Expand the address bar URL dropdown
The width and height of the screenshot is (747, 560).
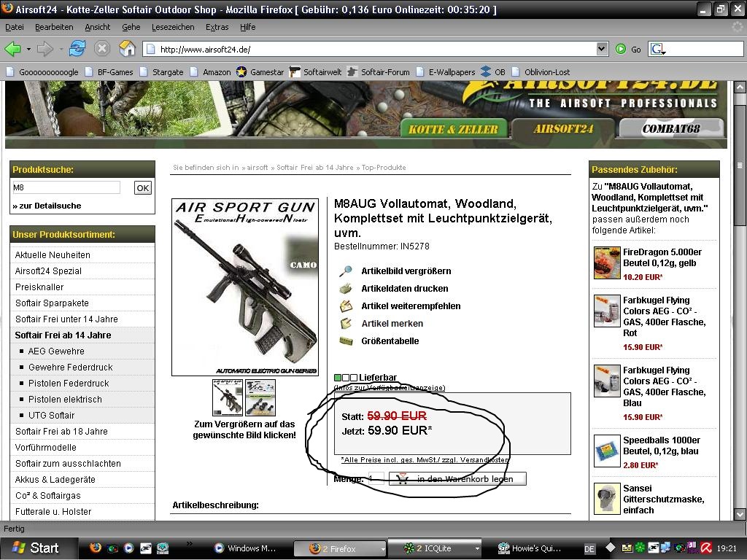(602, 49)
